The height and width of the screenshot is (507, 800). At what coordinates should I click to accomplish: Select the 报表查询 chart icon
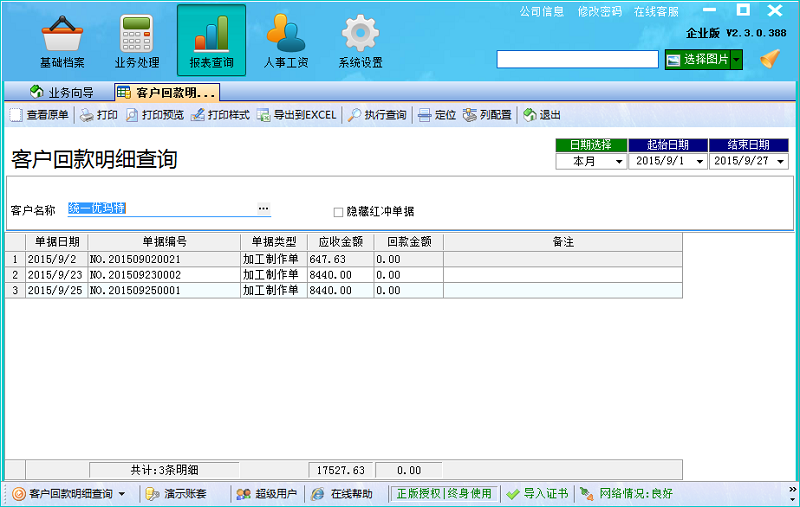tap(211, 37)
